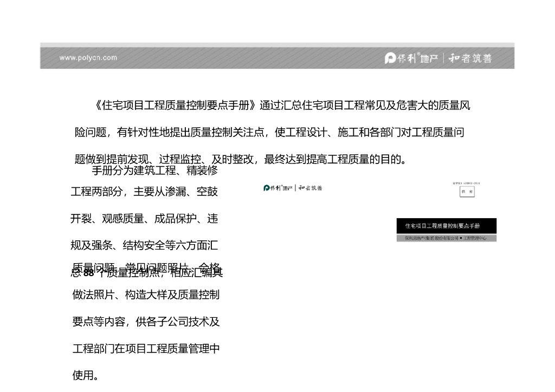Click the text line 工程两部分，主要从渗漏、空鼓

[x=144, y=192]
